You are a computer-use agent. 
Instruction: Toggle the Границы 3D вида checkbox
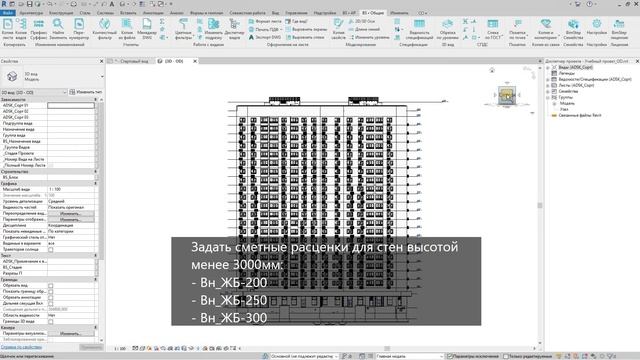coord(51,322)
